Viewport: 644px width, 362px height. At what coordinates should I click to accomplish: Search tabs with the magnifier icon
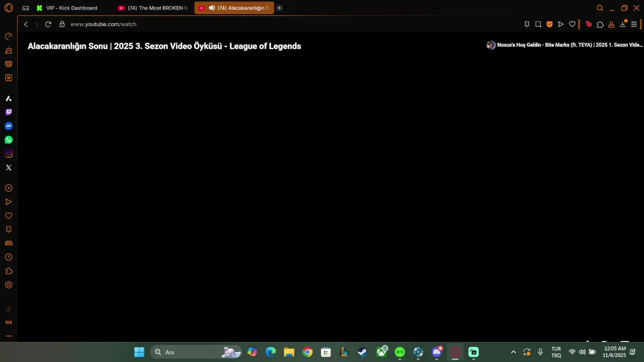[x=600, y=8]
